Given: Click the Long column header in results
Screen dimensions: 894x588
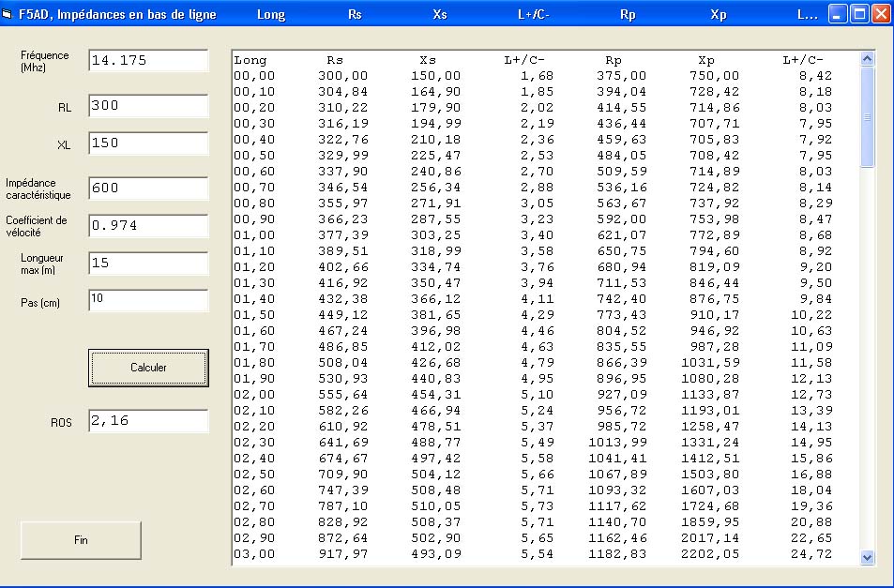Looking at the screenshot, I should pos(250,60).
